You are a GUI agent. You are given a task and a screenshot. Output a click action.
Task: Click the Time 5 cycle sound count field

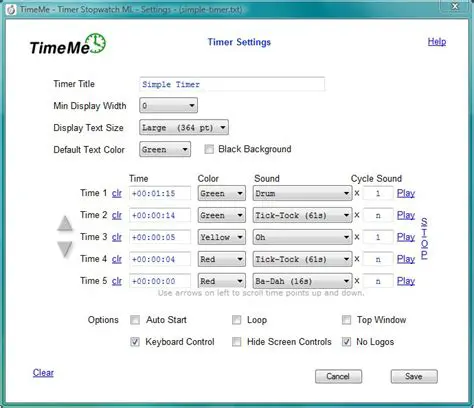click(x=378, y=281)
